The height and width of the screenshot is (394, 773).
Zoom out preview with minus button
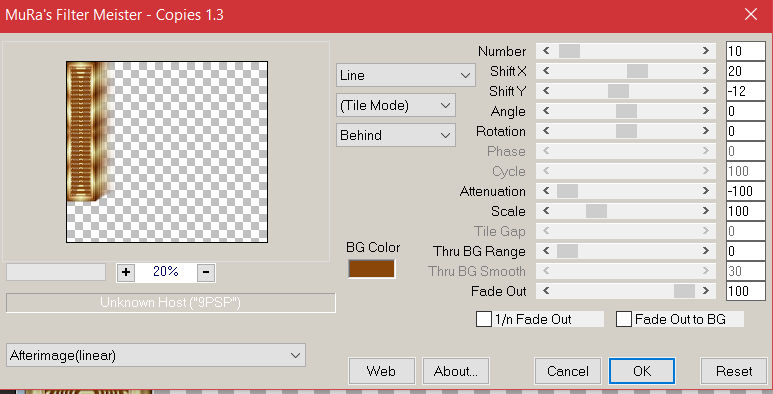pyautogui.click(x=206, y=272)
